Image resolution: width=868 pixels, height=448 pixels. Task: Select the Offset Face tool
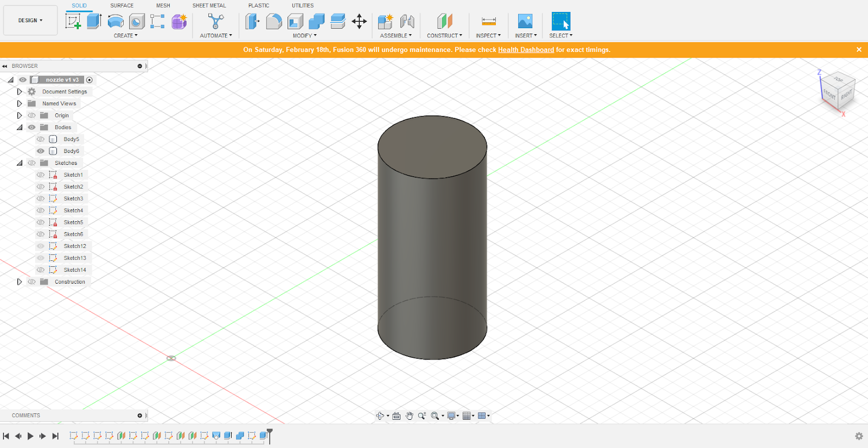pos(337,21)
